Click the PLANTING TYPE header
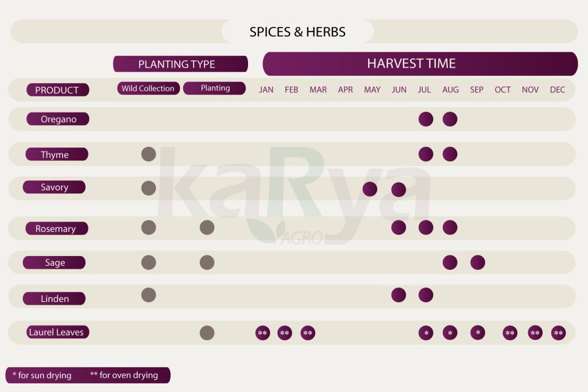588x392 pixels. [180, 64]
